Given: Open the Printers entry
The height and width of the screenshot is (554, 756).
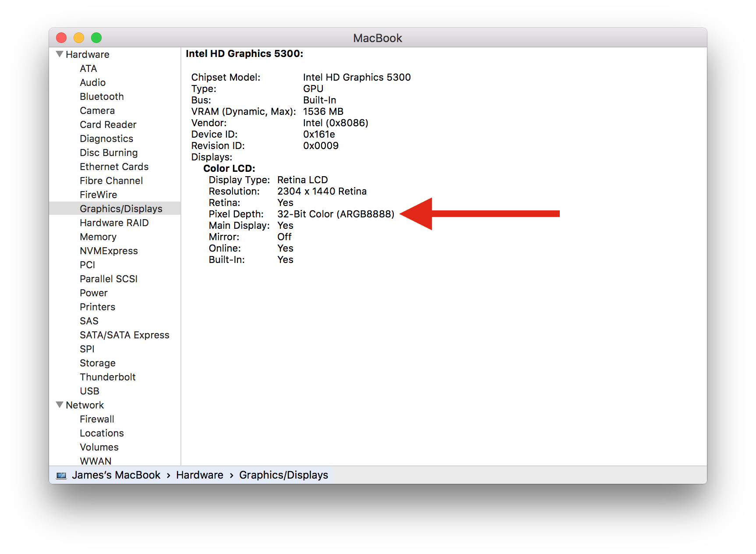Looking at the screenshot, I should (98, 307).
